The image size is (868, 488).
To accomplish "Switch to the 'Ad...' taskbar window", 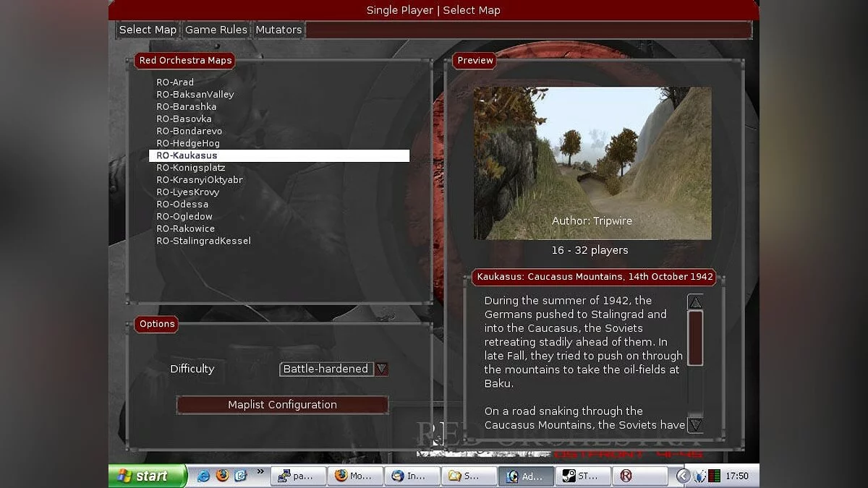I will pos(526,476).
